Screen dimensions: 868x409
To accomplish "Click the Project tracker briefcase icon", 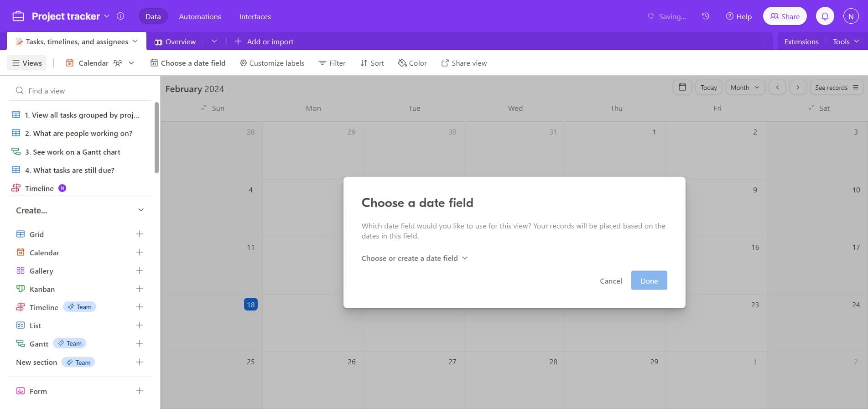I will tap(18, 16).
